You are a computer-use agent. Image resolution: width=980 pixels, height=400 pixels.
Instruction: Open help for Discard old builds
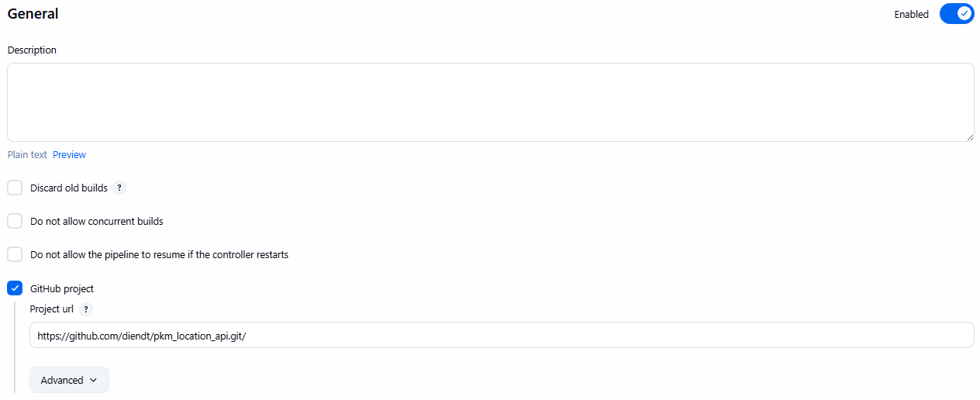click(x=119, y=188)
